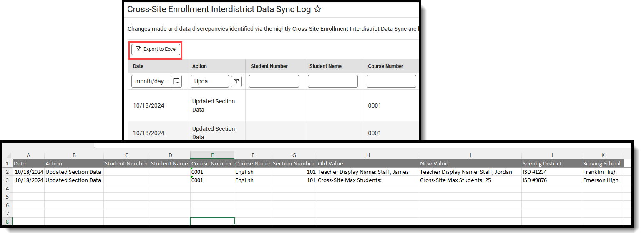Select spreadsheet column H header
Viewport: 644px width, 238px height.
367,155
